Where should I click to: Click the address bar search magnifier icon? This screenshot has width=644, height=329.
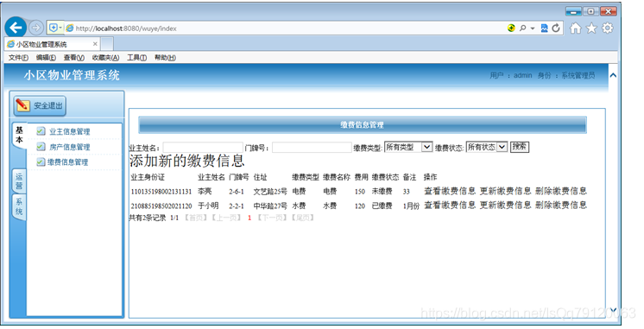point(522,28)
